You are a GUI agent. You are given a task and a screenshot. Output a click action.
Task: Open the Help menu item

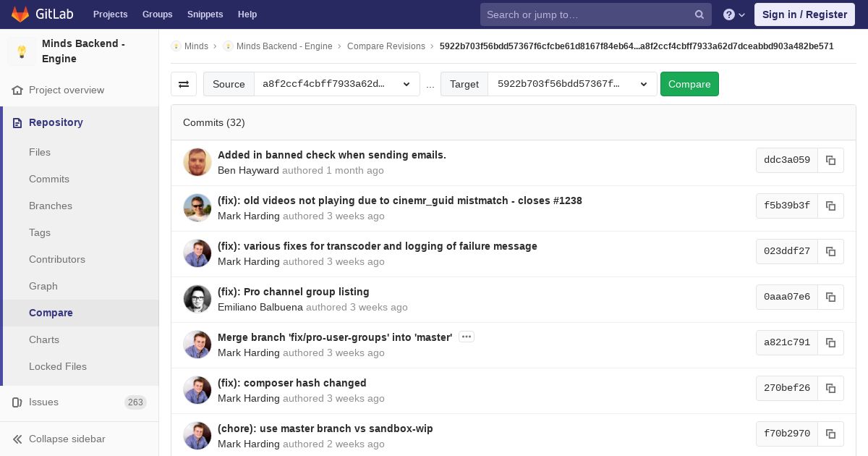point(247,14)
